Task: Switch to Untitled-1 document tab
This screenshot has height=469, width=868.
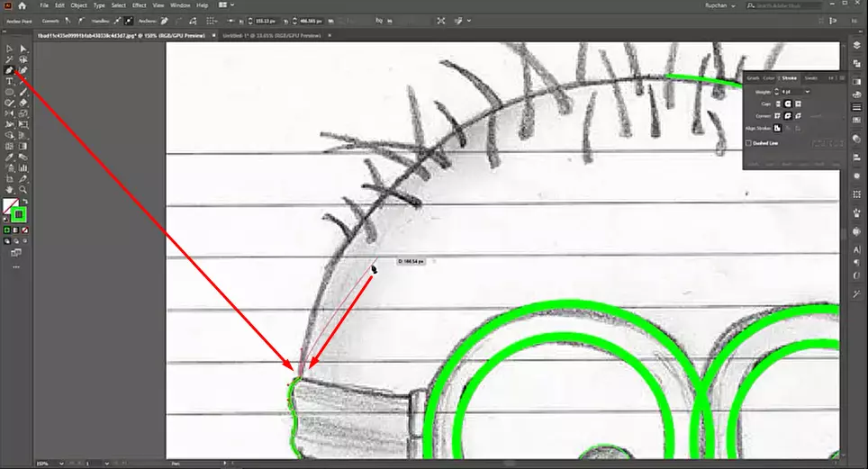Action: pyautogui.click(x=271, y=35)
